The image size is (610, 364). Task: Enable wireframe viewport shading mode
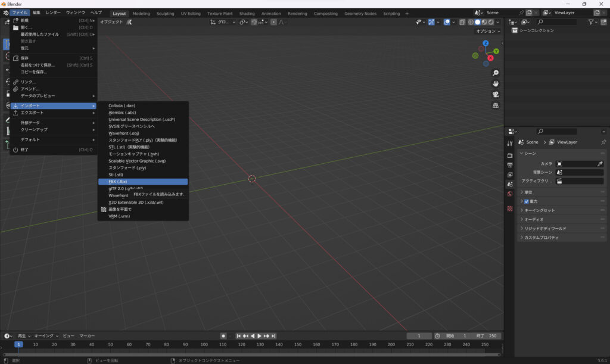click(470, 22)
